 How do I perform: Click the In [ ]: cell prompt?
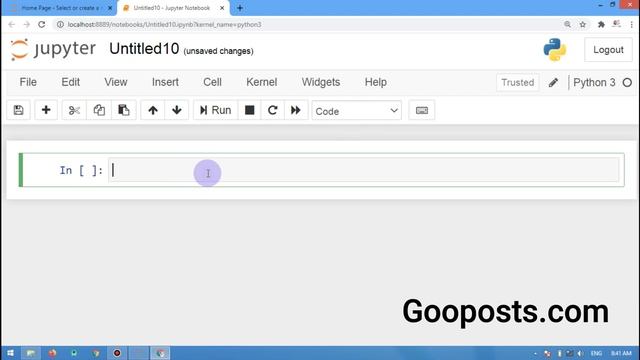(x=81, y=170)
